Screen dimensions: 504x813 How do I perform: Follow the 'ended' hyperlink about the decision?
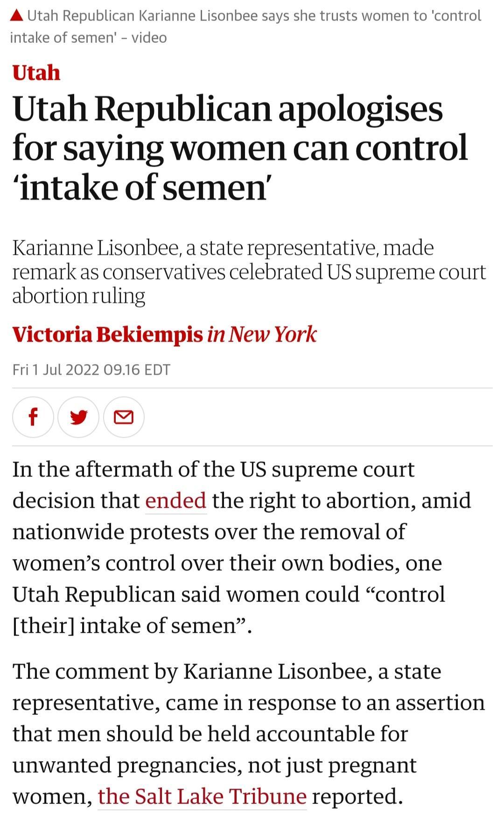point(176,500)
